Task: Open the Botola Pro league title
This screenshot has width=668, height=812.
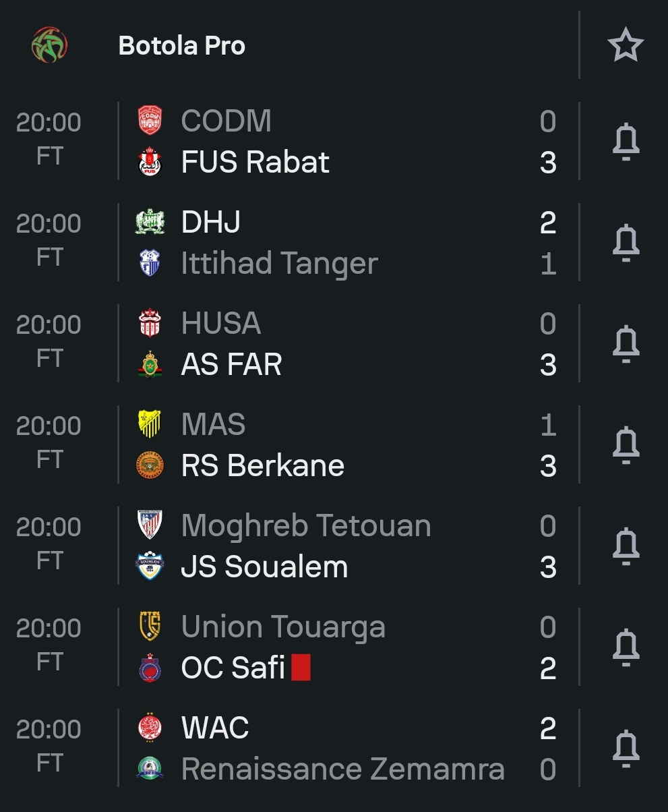Action: [x=182, y=46]
